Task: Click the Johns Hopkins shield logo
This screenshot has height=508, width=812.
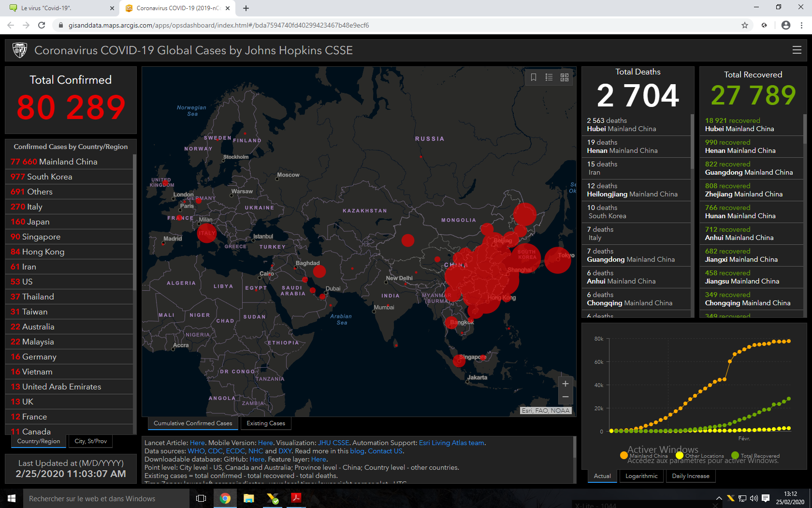Action: (20, 50)
